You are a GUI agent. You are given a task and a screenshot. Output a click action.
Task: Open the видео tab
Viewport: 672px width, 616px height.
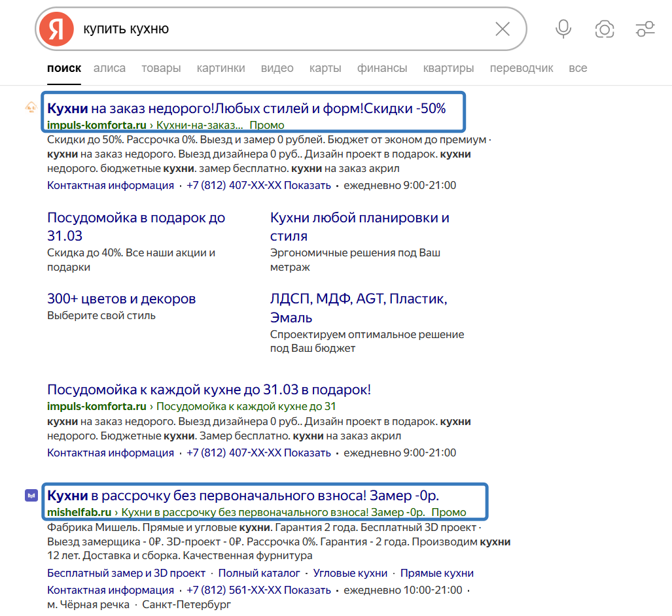(277, 68)
